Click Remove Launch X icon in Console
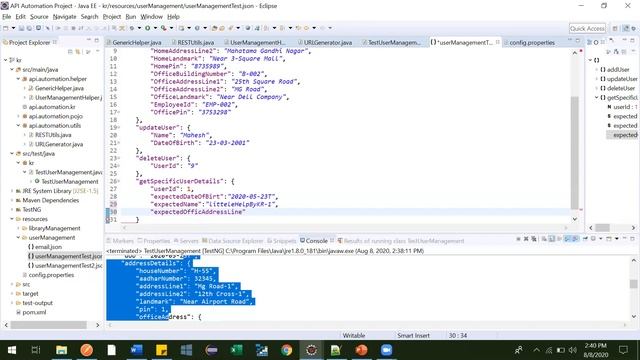The image size is (640, 360). (526, 239)
